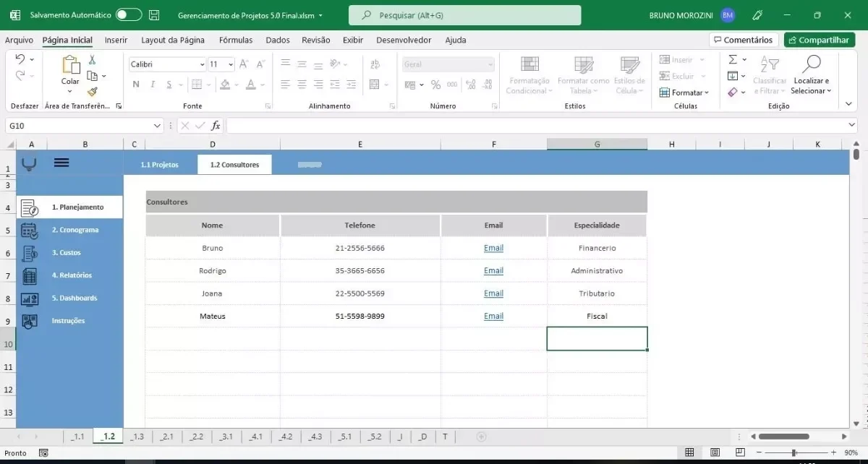Click the Compartilhar button
Viewport: 868px width, 464px height.
[820, 40]
